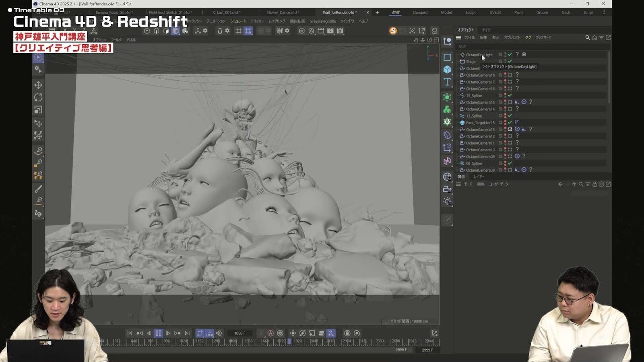The image size is (644, 362).
Task: Select the Move tool in left toolbar
Action: tap(38, 85)
